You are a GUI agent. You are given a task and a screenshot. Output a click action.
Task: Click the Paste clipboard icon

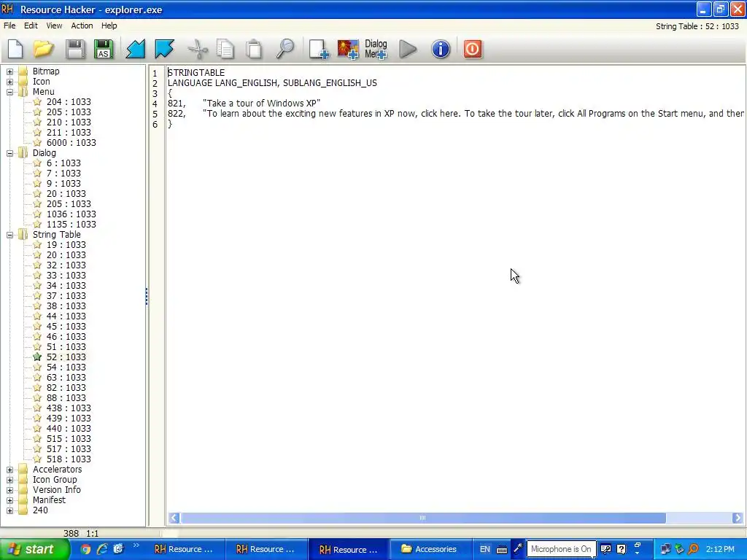pos(254,49)
